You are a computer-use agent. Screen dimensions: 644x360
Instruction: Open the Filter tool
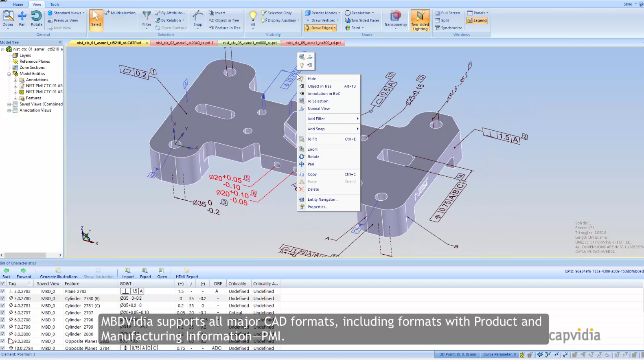point(147,19)
